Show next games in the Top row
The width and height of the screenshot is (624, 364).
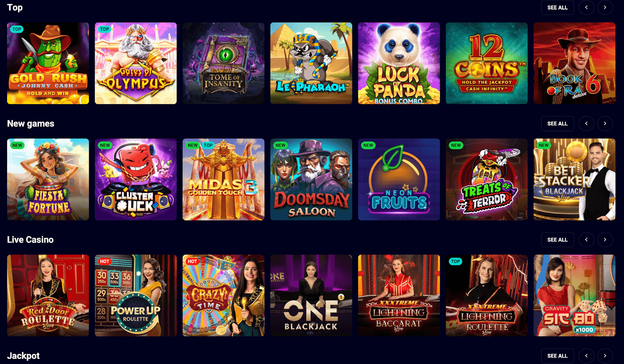pos(605,7)
